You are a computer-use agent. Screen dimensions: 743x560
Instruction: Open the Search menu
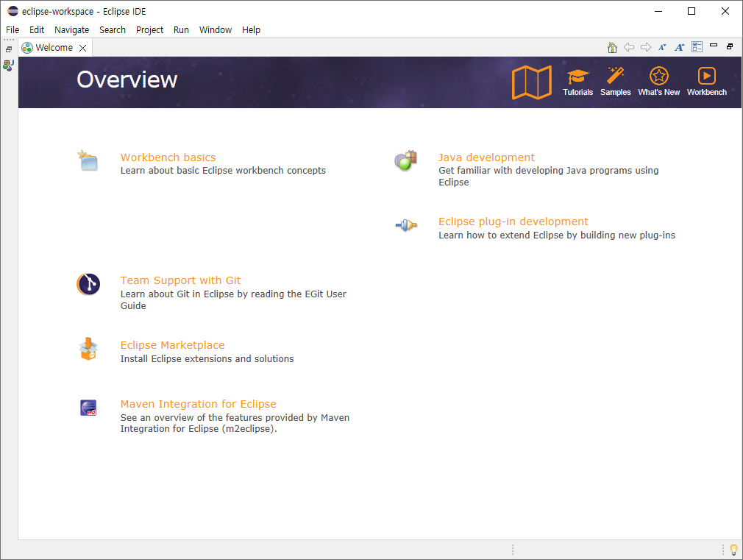pos(113,30)
